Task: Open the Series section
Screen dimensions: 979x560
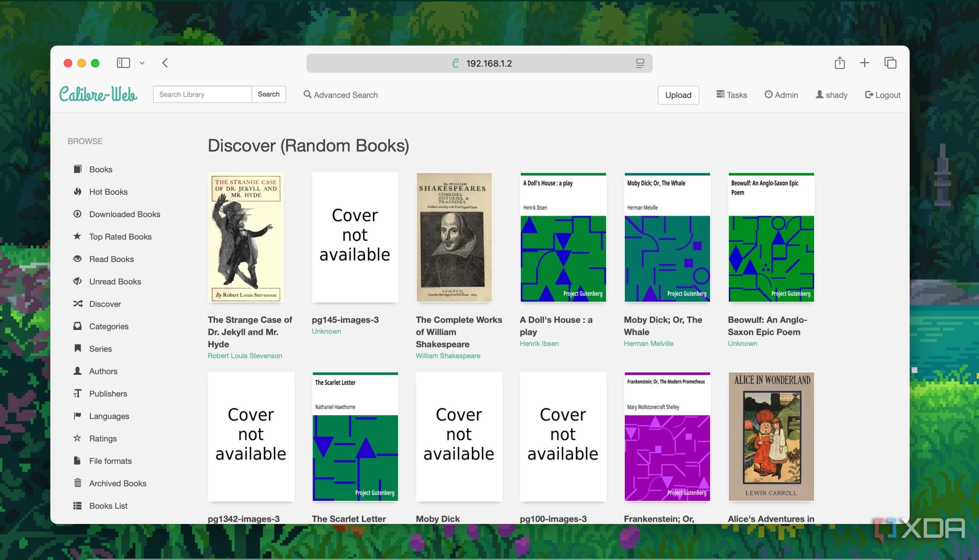Action: click(100, 348)
